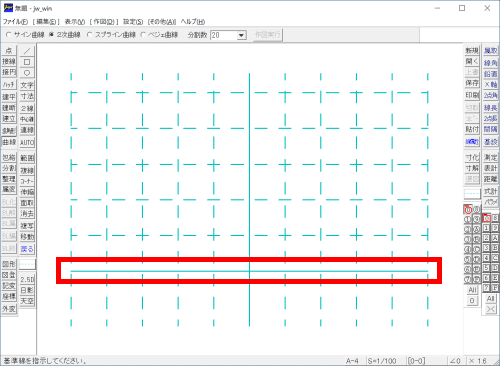Select the ハッチ hatching tool
Screen dimensions: 500x366
9,84
